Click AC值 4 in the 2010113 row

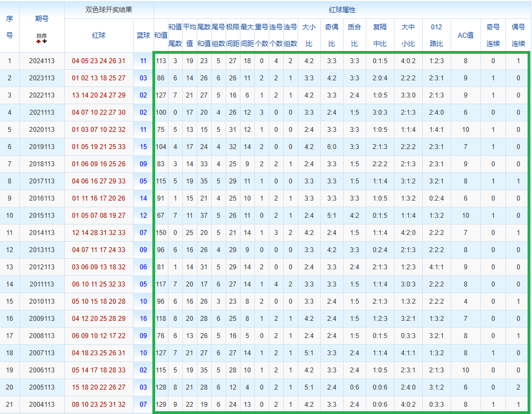465,301
